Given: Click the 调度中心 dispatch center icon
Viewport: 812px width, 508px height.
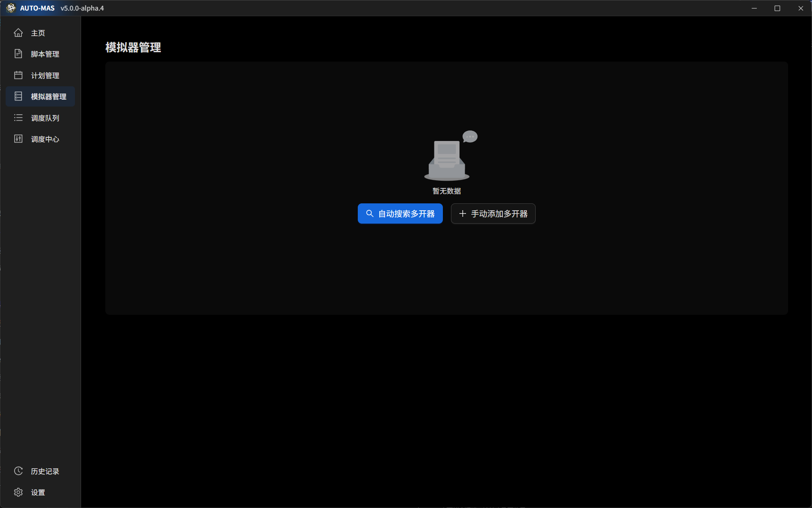Looking at the screenshot, I should click(18, 139).
